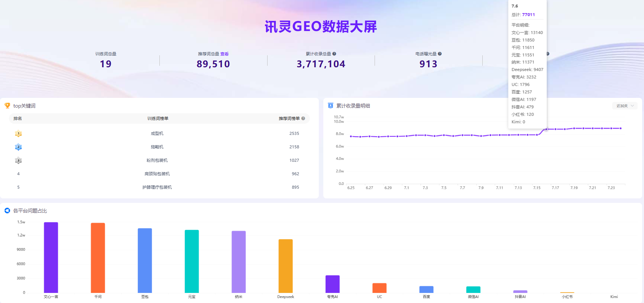Click the Kimi axis label
Image resolution: width=644 pixels, height=303 pixels.
pyautogui.click(x=614, y=297)
